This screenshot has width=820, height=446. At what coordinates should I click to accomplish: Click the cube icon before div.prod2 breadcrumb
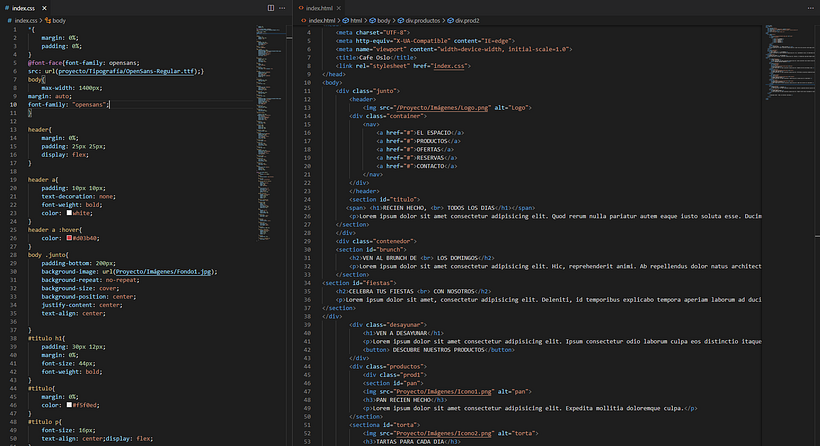click(x=450, y=20)
